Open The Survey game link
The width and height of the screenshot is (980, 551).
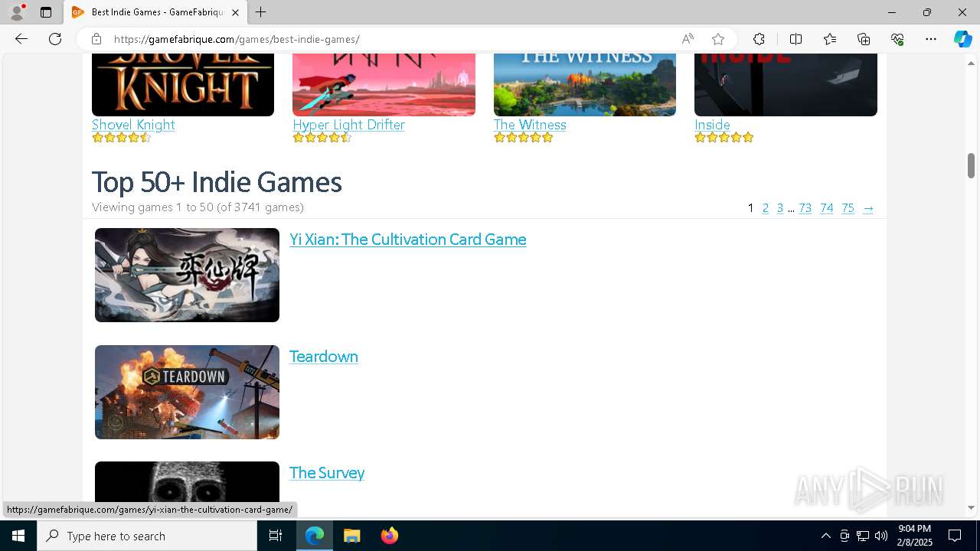tap(326, 473)
